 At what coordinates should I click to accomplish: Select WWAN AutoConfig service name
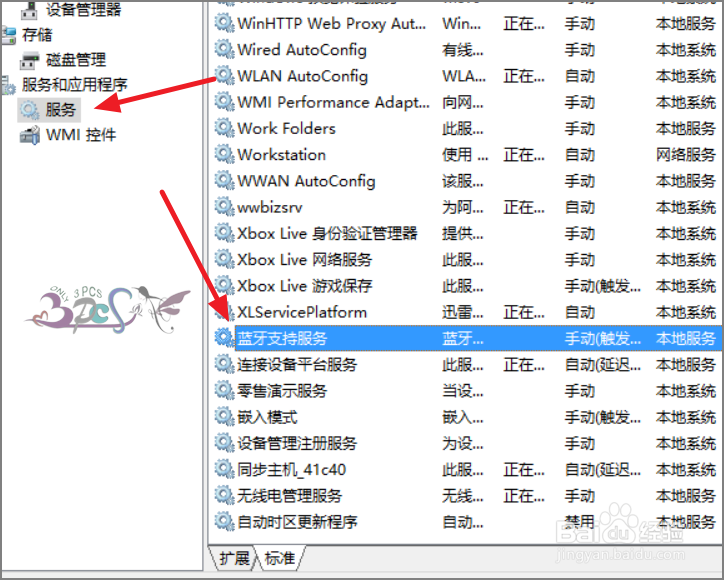[x=306, y=181]
